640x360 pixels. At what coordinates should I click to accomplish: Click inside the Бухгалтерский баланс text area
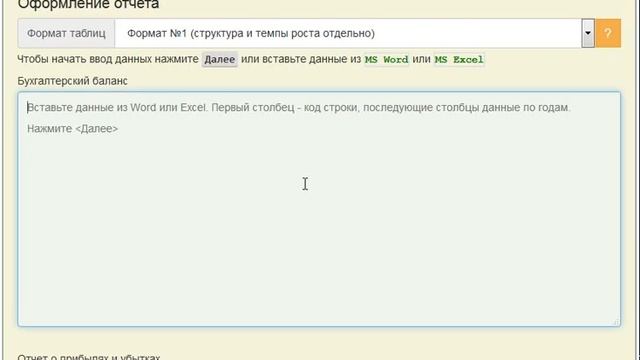319,209
